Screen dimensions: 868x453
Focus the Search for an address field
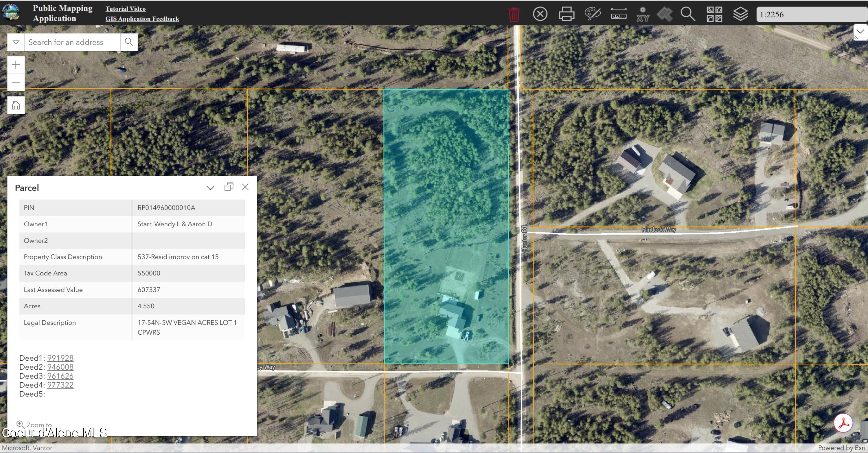[x=72, y=42]
